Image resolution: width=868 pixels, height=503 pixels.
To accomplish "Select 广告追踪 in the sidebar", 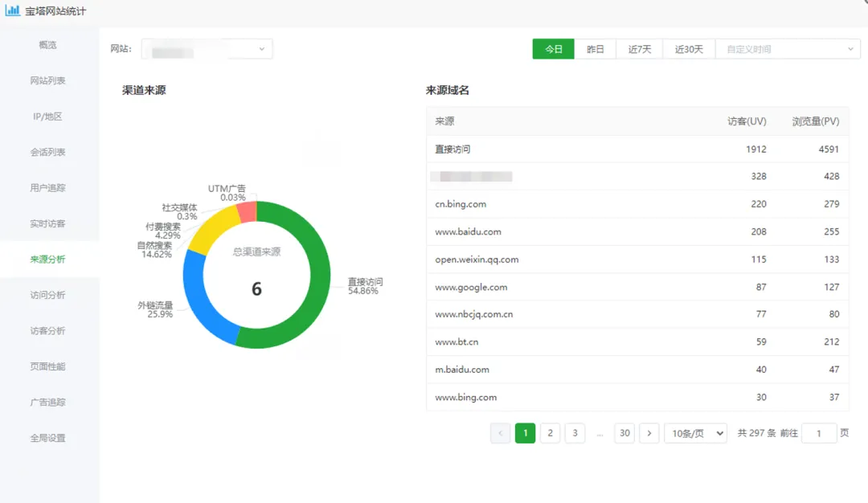I will click(x=47, y=403).
